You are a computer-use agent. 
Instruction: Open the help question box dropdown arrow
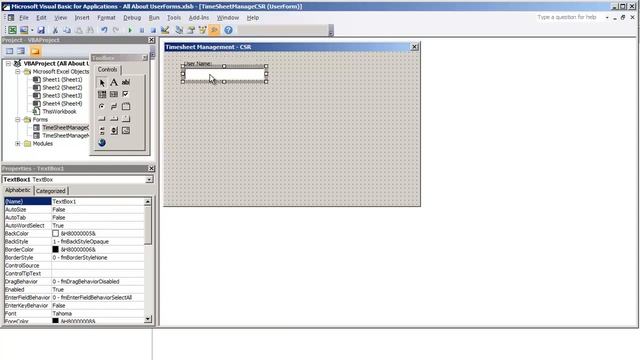(x=607, y=18)
